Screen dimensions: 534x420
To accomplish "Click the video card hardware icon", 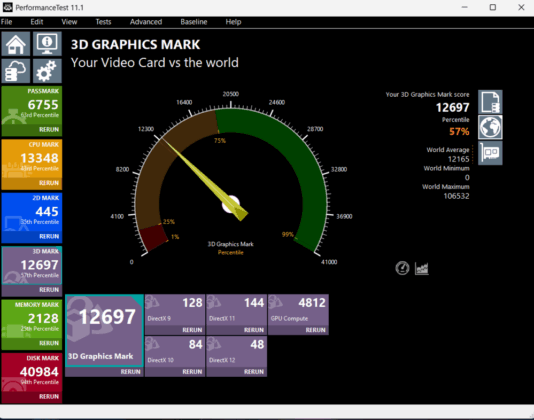I will 490,153.
